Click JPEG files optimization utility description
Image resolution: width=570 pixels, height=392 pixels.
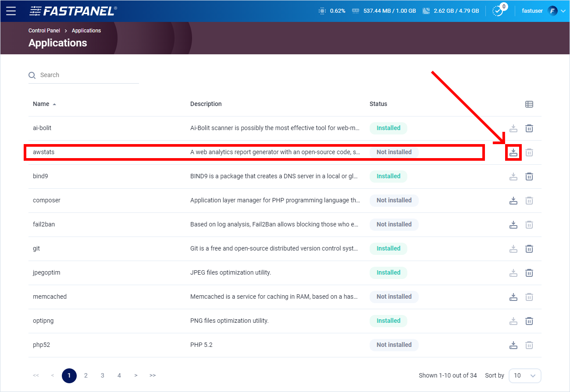tap(231, 272)
